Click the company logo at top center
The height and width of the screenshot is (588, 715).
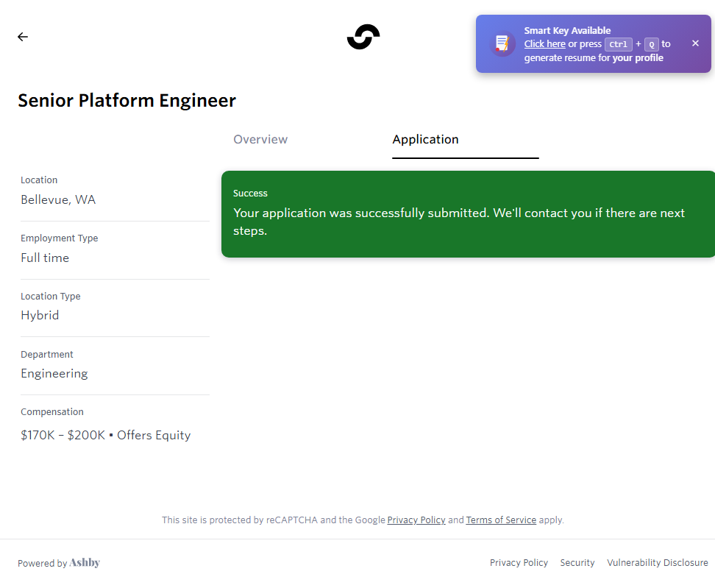(x=363, y=37)
